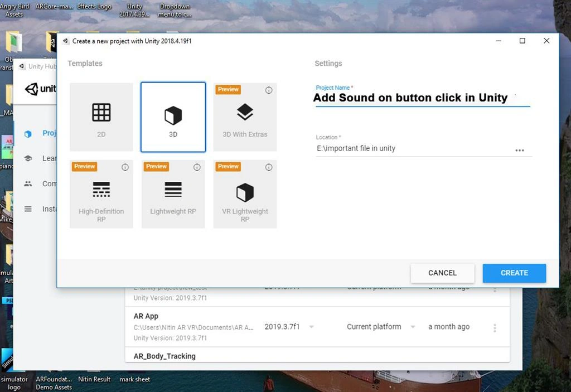Expand Current platform dropdown for AR App
This screenshot has width=571, height=392.
[x=413, y=327]
